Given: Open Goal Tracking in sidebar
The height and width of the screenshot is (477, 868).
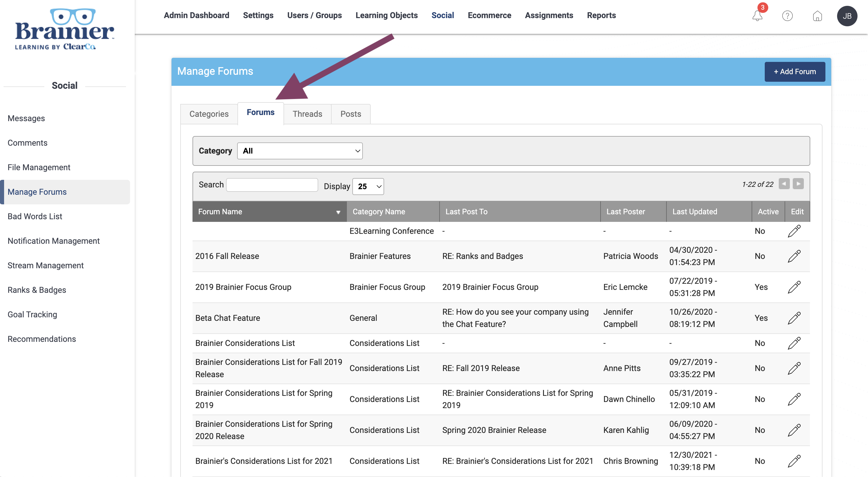Looking at the screenshot, I should point(33,314).
